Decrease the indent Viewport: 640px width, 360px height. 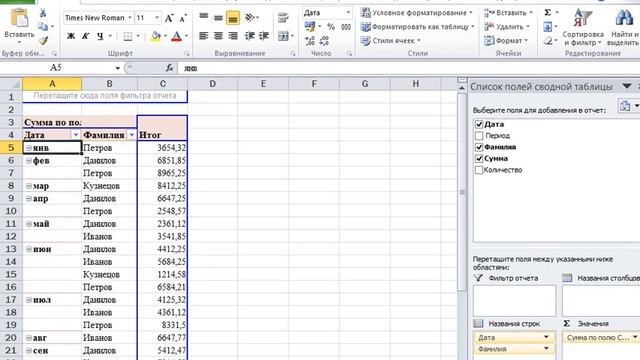click(249, 36)
